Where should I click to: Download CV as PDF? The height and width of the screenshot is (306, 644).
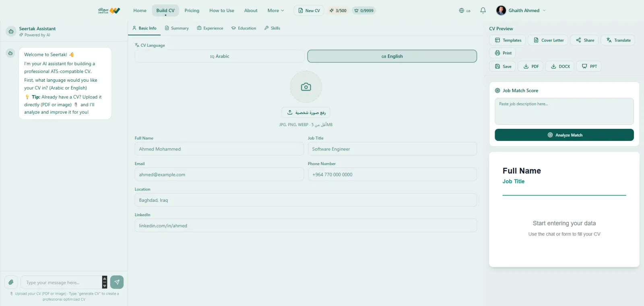tap(530, 66)
